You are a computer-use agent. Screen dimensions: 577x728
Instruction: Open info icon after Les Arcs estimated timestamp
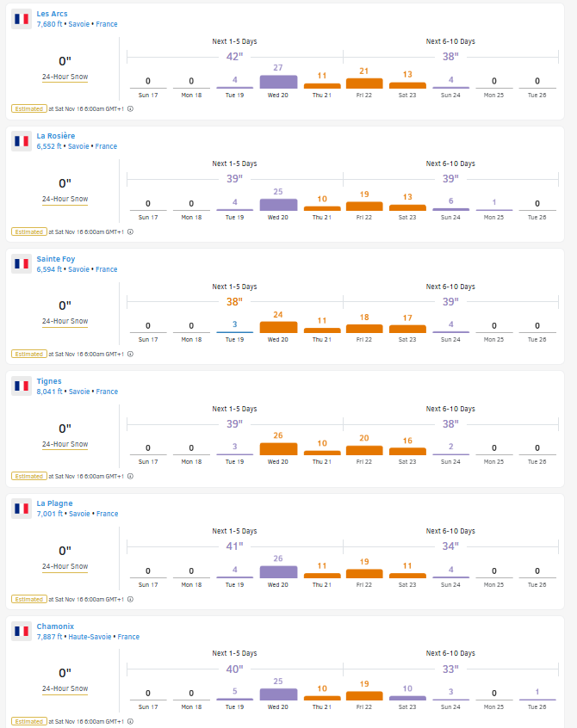(130, 109)
